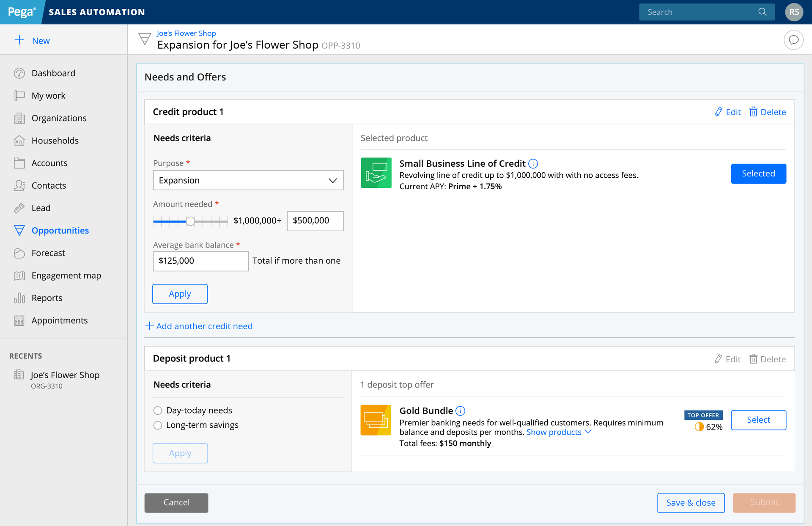Screen dimensions: 812x526
Task: Click the Small Business Line of Credit info icon
Action: [x=533, y=164]
